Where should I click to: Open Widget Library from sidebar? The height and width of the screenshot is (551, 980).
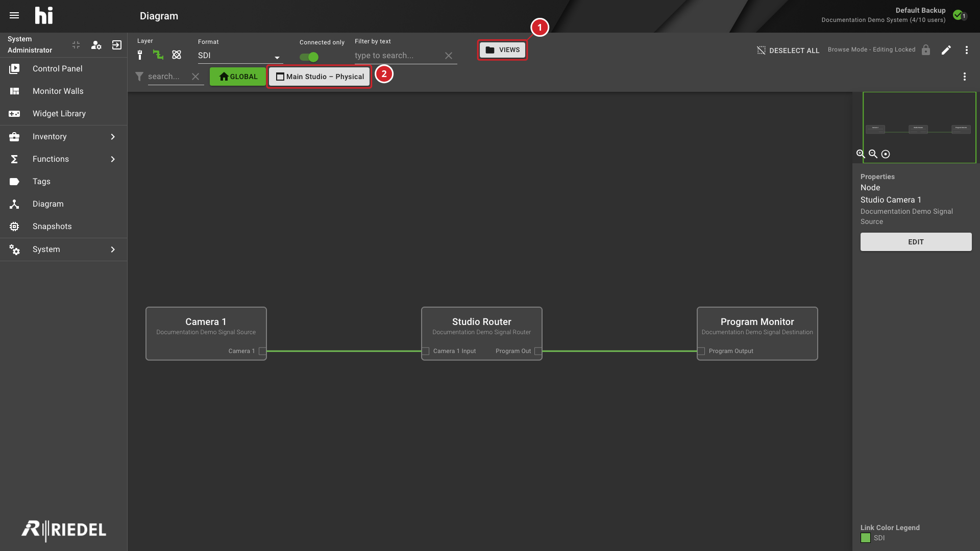coord(63,114)
